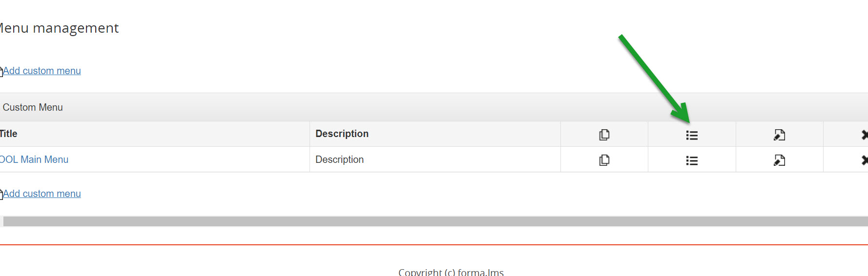Click the Menu management page heading

point(59,28)
